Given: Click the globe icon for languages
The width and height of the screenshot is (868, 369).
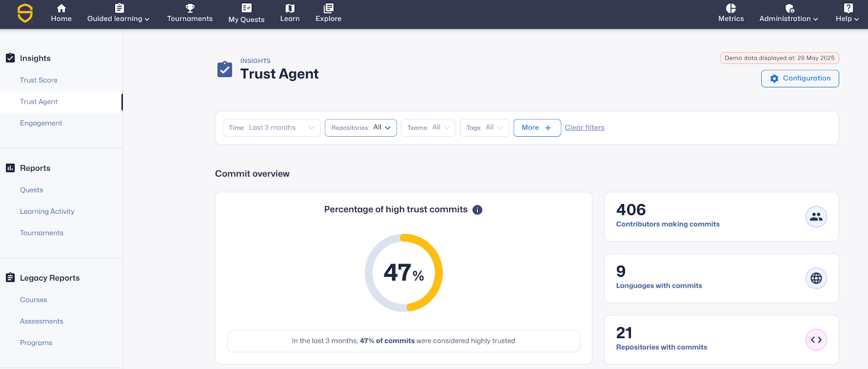Looking at the screenshot, I should pos(816,278).
